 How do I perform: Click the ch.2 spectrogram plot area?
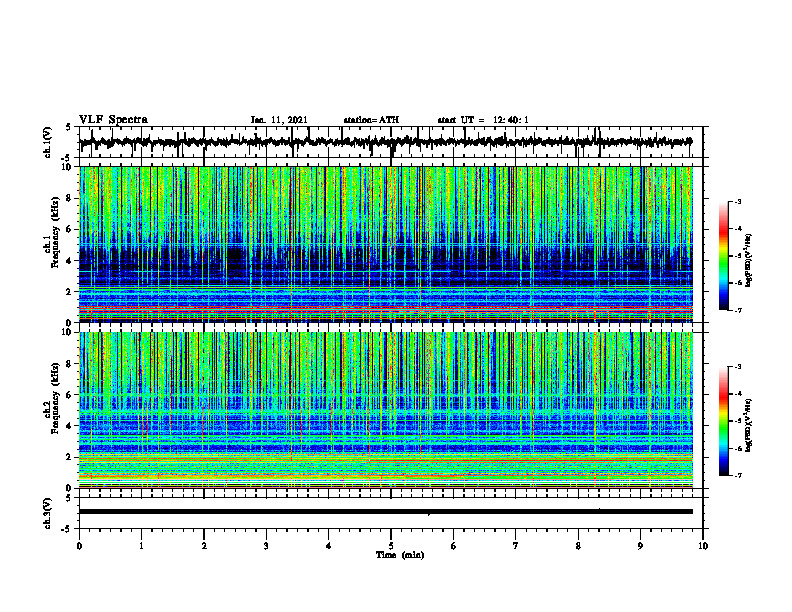click(x=386, y=410)
